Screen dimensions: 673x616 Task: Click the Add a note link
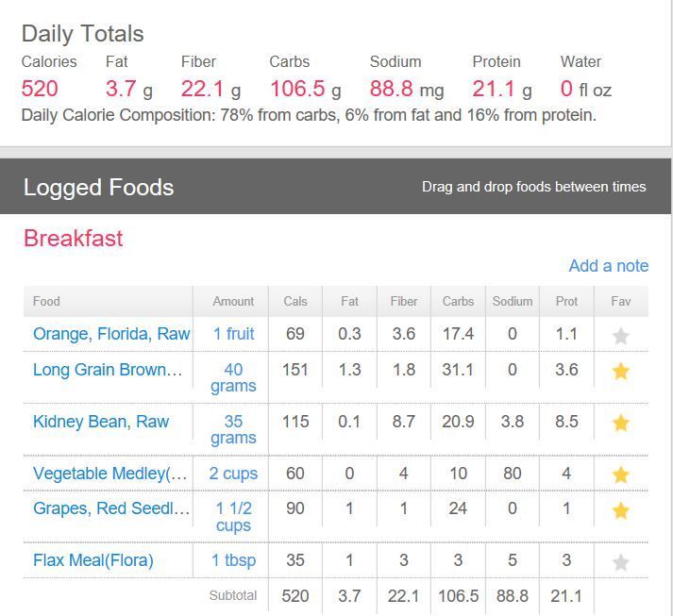click(608, 266)
